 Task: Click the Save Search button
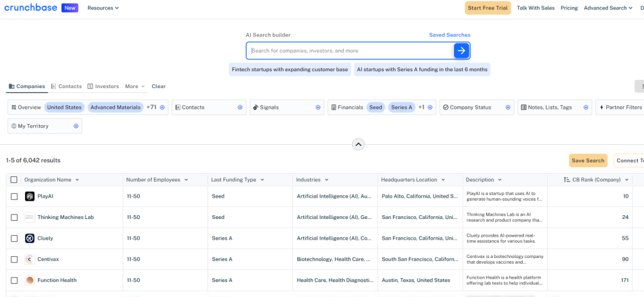588,160
